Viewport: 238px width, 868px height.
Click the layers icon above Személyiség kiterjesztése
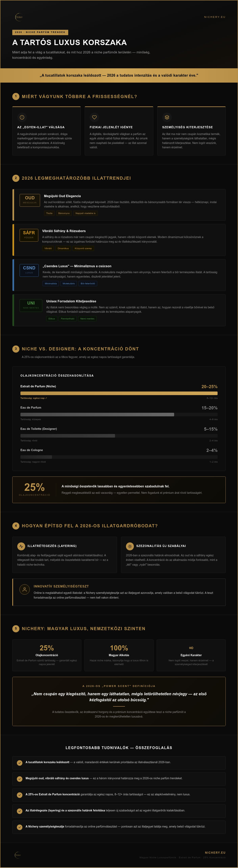[167, 117]
